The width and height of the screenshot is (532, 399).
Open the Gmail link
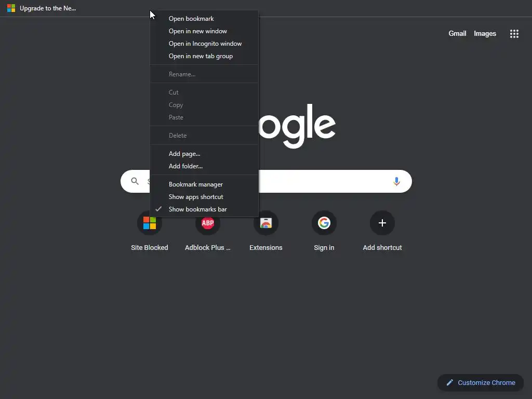[x=457, y=34]
